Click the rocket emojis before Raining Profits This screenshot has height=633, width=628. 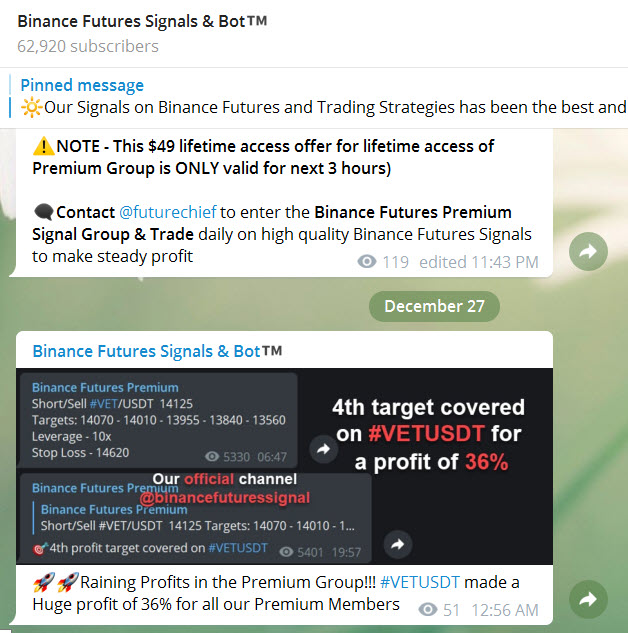tap(54, 582)
